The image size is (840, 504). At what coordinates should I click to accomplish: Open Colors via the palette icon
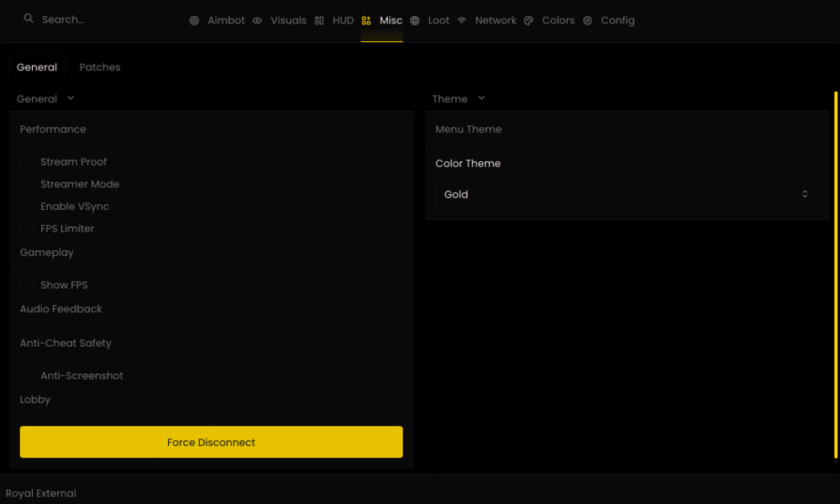(528, 20)
